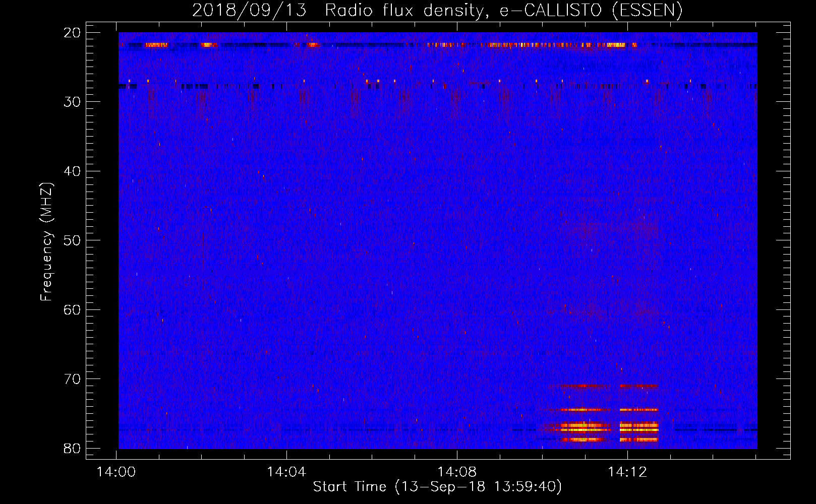Click the plot title mentioning e-CALLISTO (ESSEN)
This screenshot has height=504, width=816.
437,11
